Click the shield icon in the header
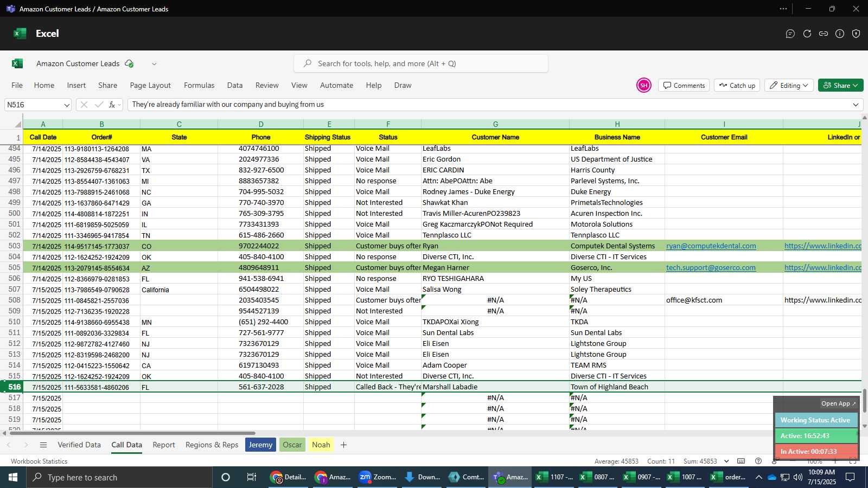Image resolution: width=868 pixels, height=488 pixels. (x=856, y=34)
